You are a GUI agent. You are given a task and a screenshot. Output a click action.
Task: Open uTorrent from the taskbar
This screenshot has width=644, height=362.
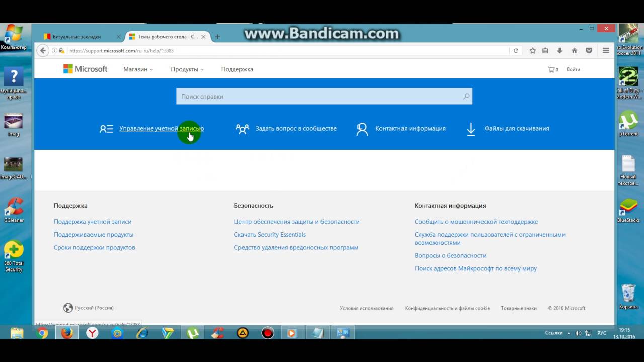[193, 333]
